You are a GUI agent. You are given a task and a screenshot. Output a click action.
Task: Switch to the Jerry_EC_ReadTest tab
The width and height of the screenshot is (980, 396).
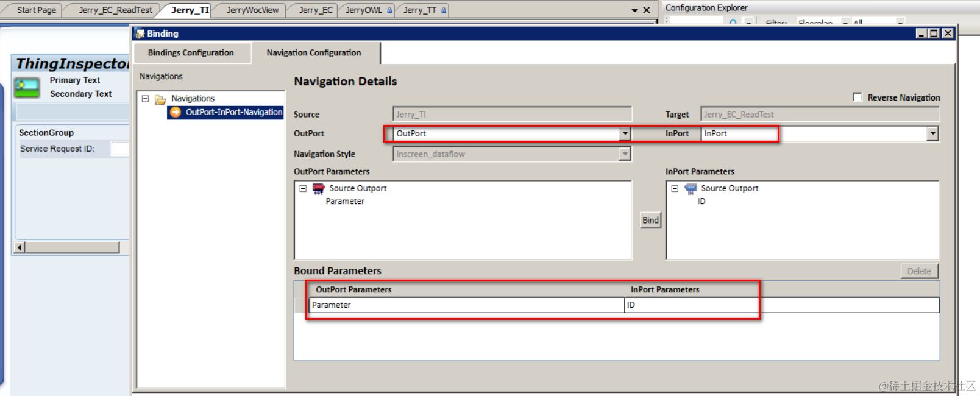115,10
